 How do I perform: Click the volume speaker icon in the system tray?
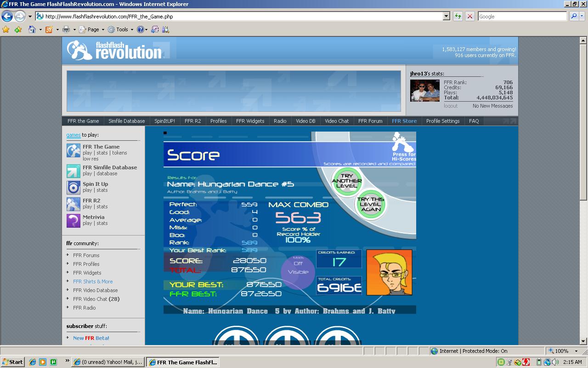point(555,362)
